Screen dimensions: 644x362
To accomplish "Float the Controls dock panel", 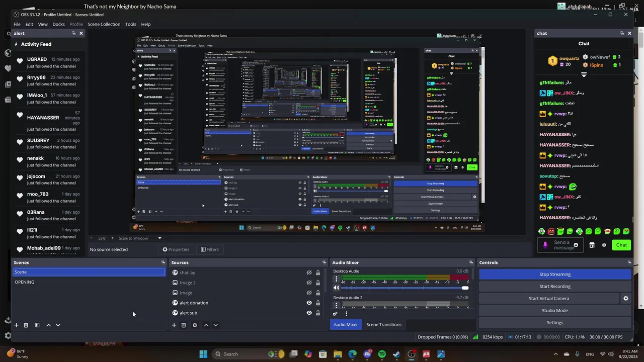I will click(629, 262).
